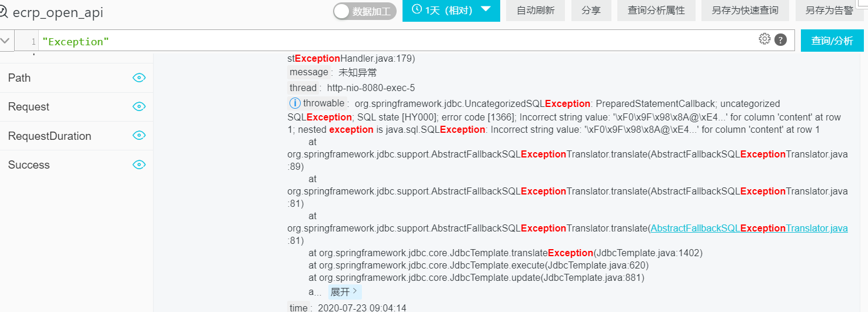The height and width of the screenshot is (312, 868).
Task: Click 另存为快速查询 button
Action: click(x=745, y=11)
